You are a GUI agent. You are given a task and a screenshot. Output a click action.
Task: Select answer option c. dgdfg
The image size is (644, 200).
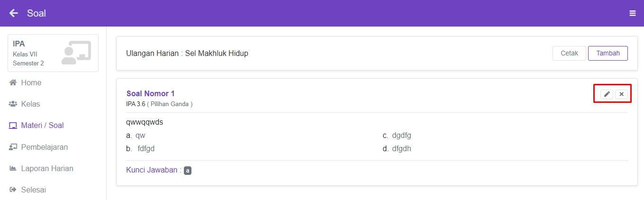401,136
